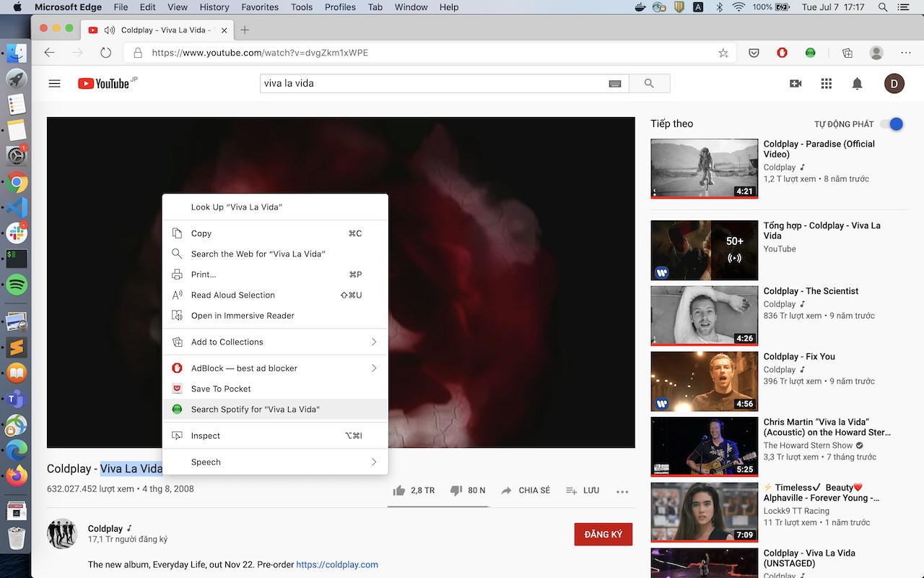Viewport: 924px width, 578px height.
Task: Open the create video camera icon
Action: [796, 84]
